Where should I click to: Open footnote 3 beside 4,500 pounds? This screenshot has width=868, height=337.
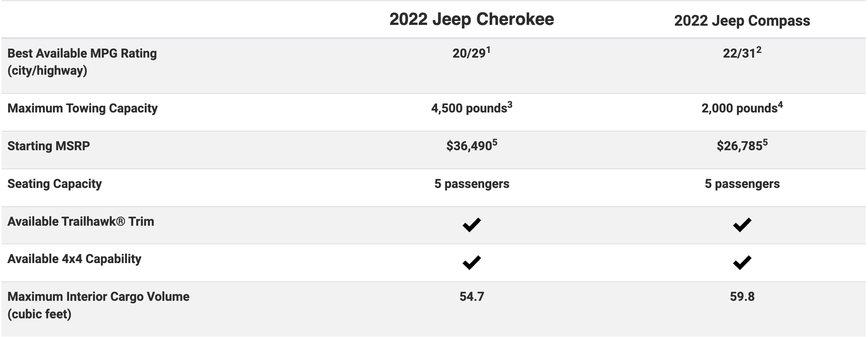click(510, 105)
